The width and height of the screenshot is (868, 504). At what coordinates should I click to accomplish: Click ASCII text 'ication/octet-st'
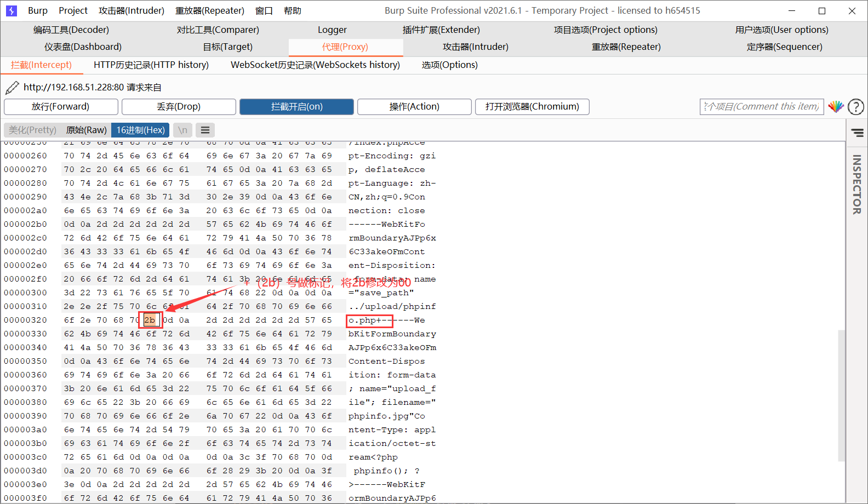point(392,443)
